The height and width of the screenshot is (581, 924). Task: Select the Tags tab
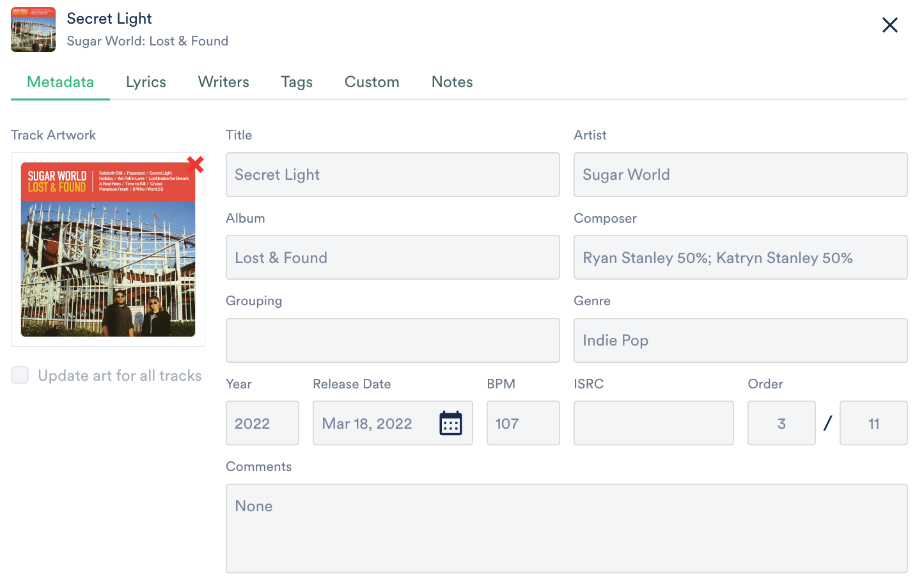click(297, 82)
